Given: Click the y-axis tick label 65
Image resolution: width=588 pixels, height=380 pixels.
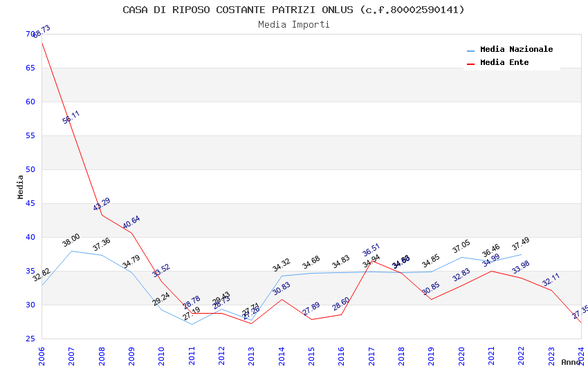Looking at the screenshot, I should [30, 68].
